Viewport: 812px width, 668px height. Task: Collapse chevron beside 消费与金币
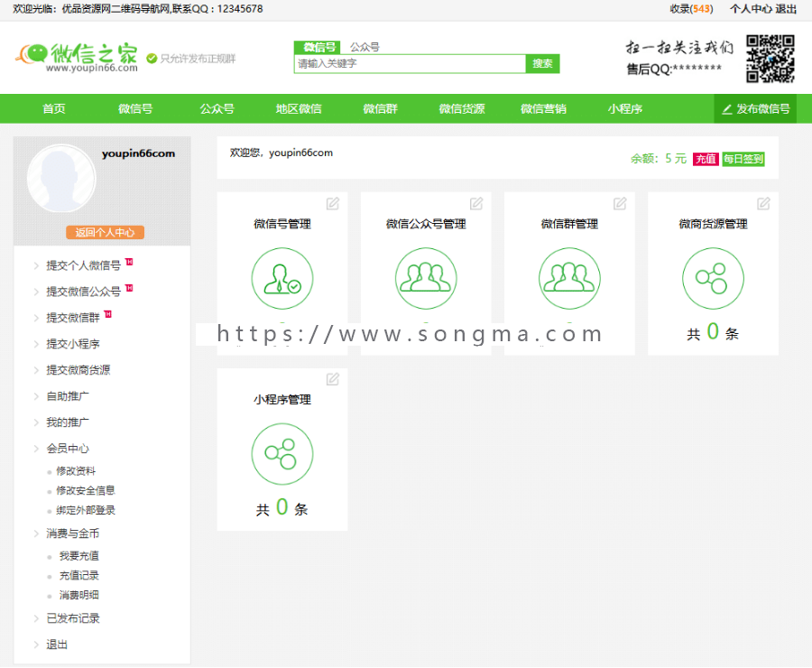[x=36, y=533]
